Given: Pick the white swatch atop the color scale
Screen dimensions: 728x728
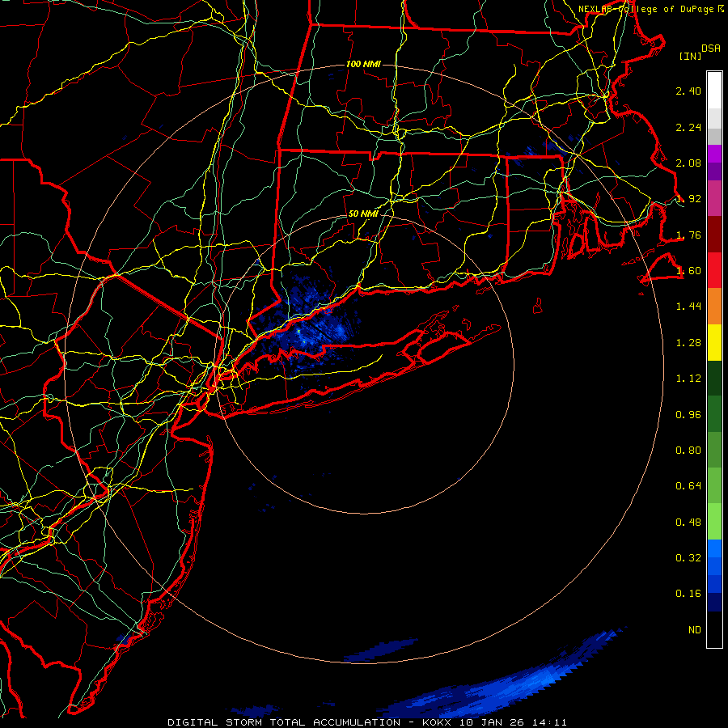Looking at the screenshot, I should tap(714, 91).
